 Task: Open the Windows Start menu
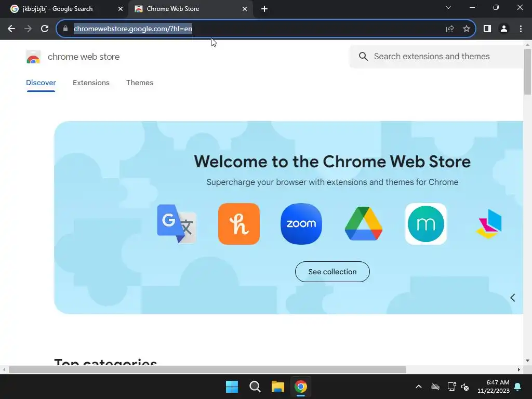point(232,387)
